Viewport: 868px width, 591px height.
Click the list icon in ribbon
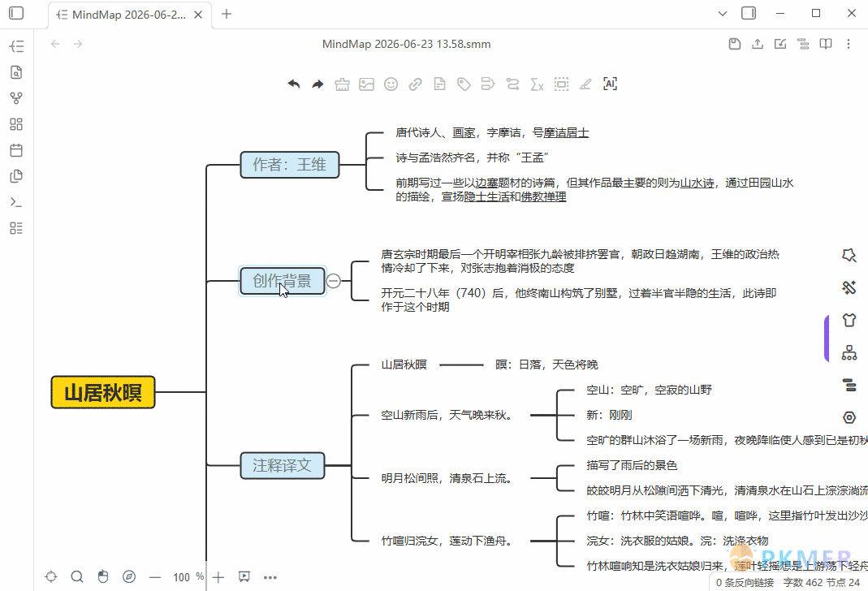point(16,228)
